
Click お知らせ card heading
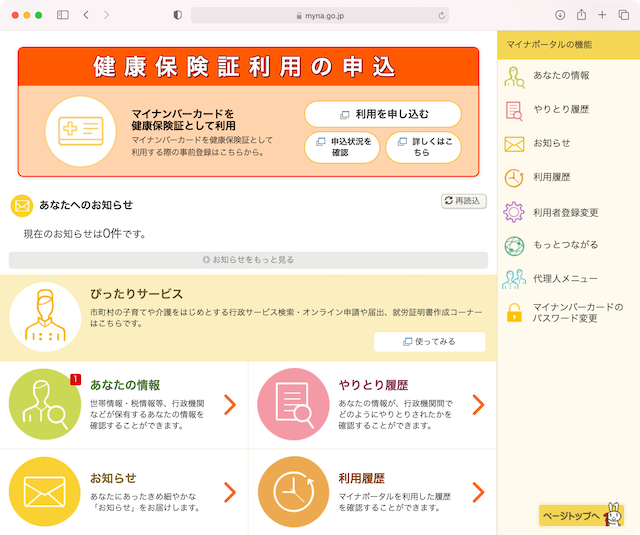113,478
